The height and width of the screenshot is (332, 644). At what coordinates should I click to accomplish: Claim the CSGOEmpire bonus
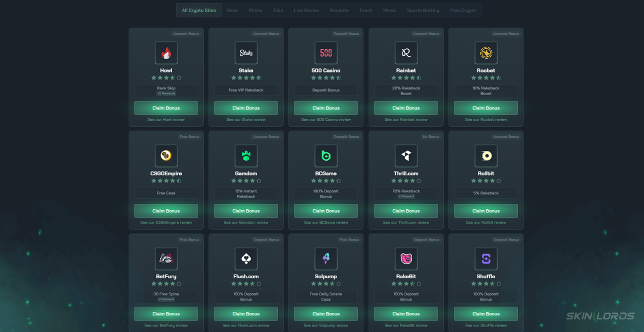[166, 211]
